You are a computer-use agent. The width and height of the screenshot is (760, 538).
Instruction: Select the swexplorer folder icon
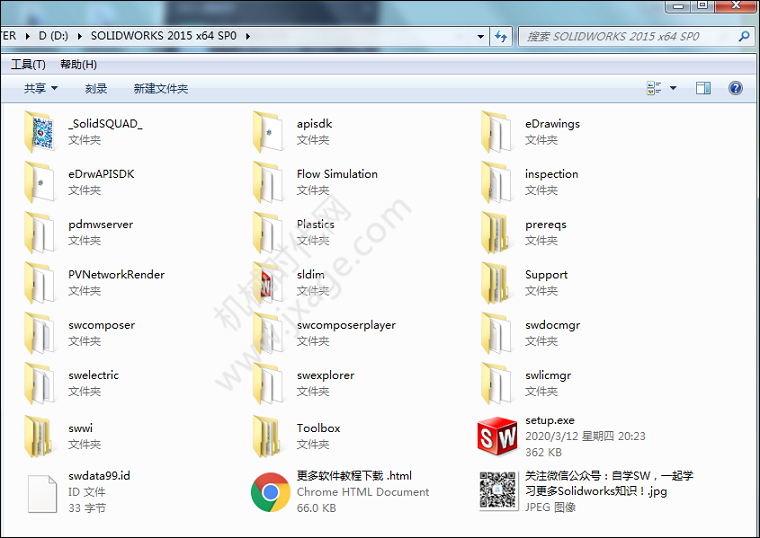[268, 383]
